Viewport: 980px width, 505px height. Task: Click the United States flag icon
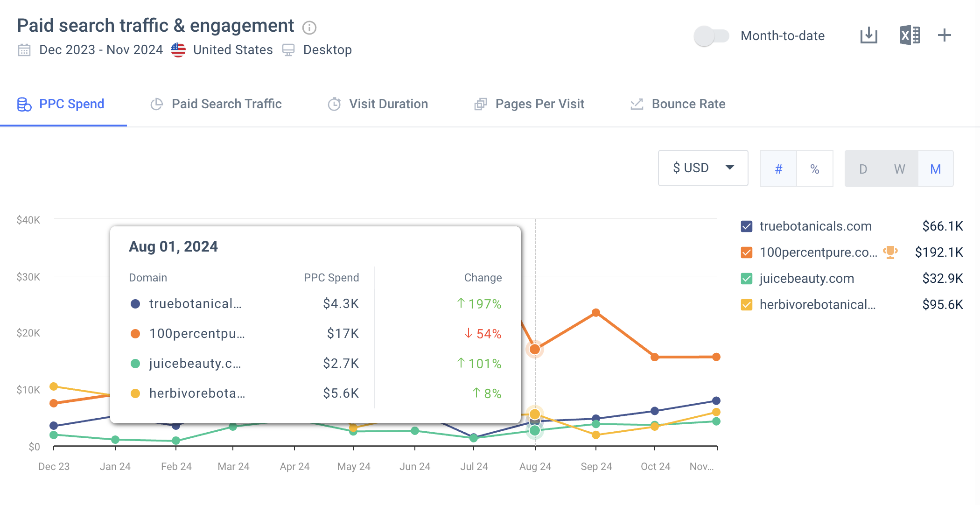coord(178,50)
